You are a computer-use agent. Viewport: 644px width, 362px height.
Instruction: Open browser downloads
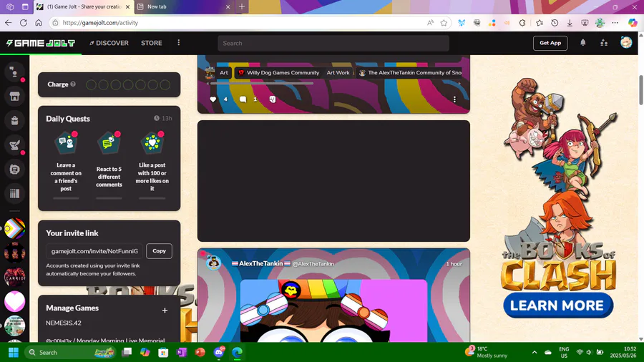(570, 23)
